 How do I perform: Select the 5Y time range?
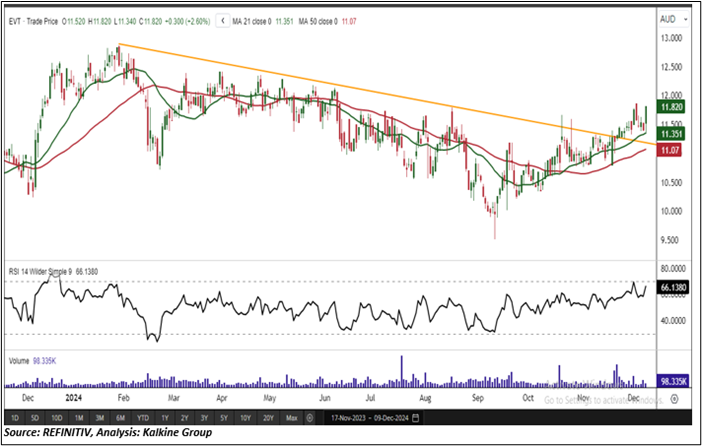224,418
